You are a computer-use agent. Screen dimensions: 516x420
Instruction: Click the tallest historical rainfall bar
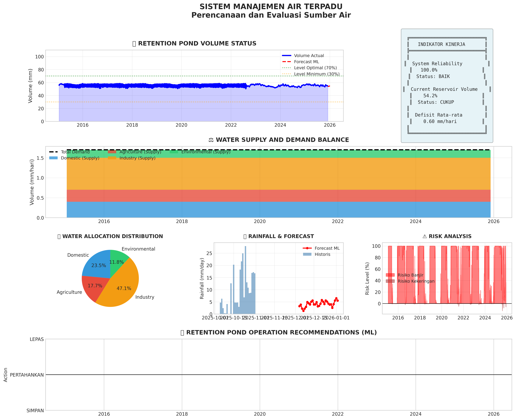(x=245, y=278)
